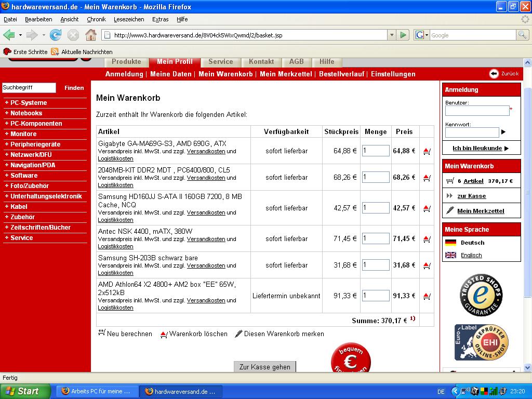532x399 pixels.
Task: Click Windows Start button
Action: 25,391
